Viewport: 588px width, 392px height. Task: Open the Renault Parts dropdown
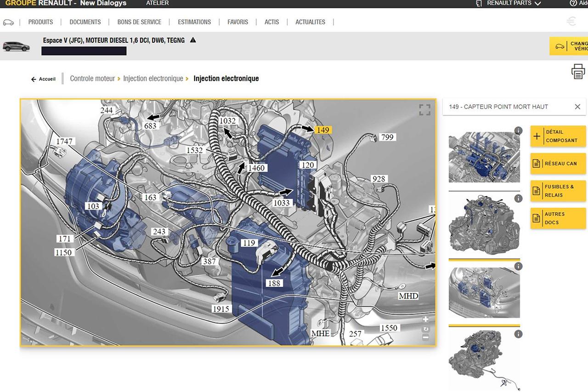[514, 3]
